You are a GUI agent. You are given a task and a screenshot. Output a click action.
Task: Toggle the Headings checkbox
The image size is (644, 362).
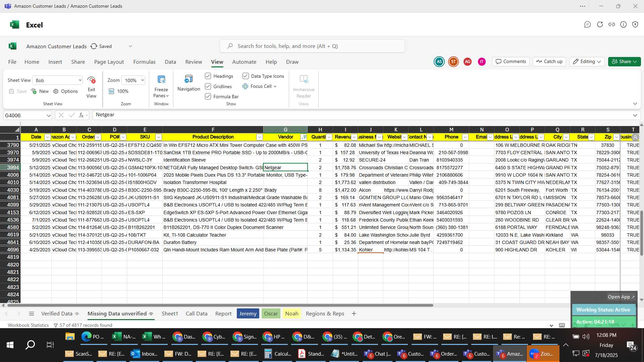point(208,76)
